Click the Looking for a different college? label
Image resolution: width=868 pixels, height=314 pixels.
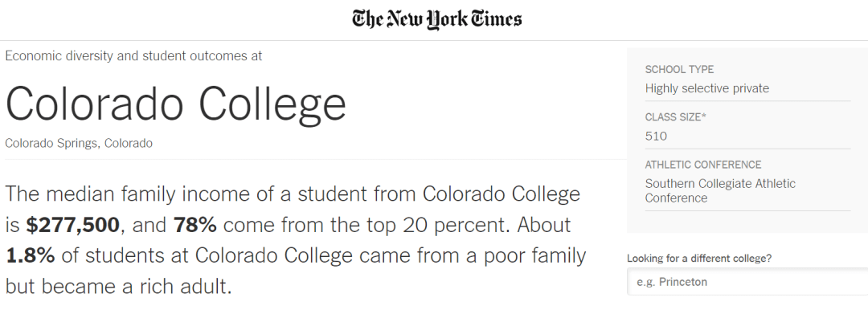pos(699,258)
